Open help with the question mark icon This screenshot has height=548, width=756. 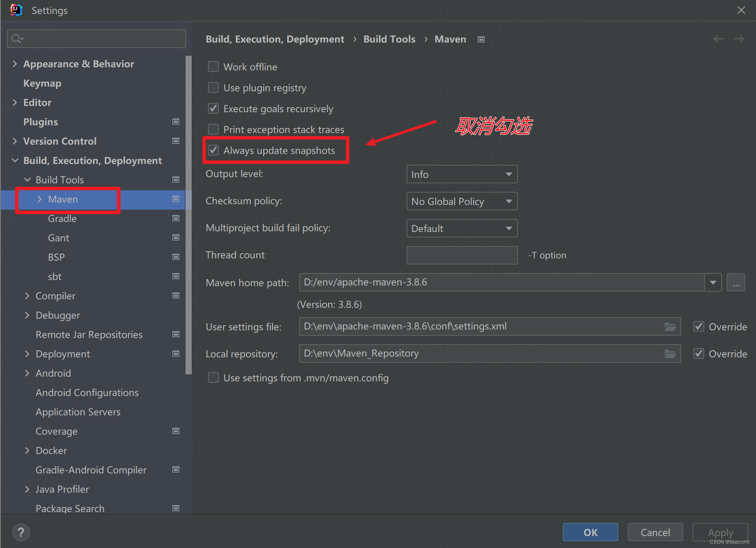21,533
